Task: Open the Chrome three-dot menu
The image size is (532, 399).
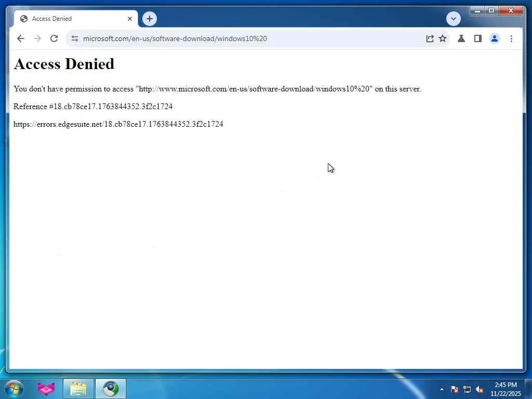Action: pyautogui.click(x=511, y=38)
